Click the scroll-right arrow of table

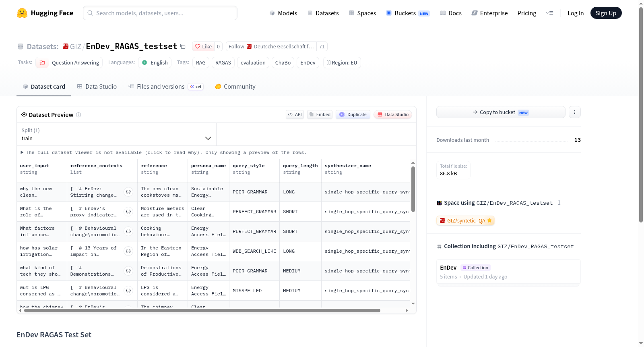[x=407, y=310]
